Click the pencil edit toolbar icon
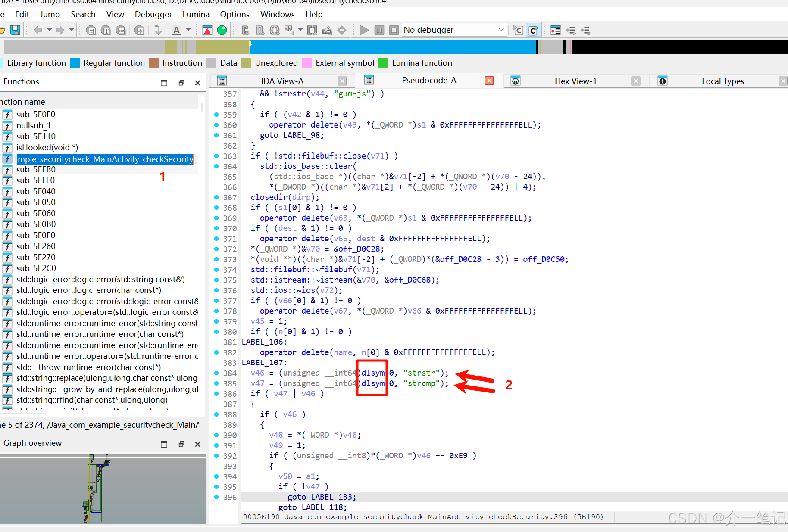Screen dimensions: 788x532 coord(327,30)
